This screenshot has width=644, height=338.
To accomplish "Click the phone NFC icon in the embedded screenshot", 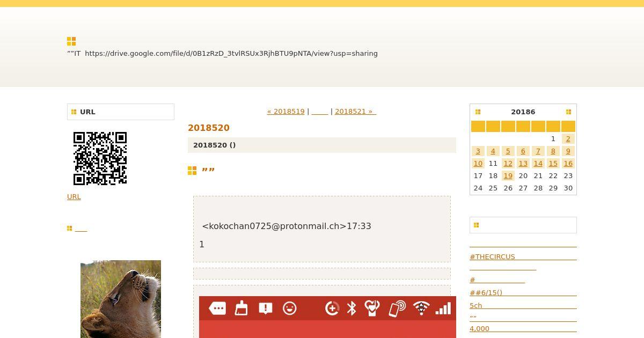I will tap(397, 308).
